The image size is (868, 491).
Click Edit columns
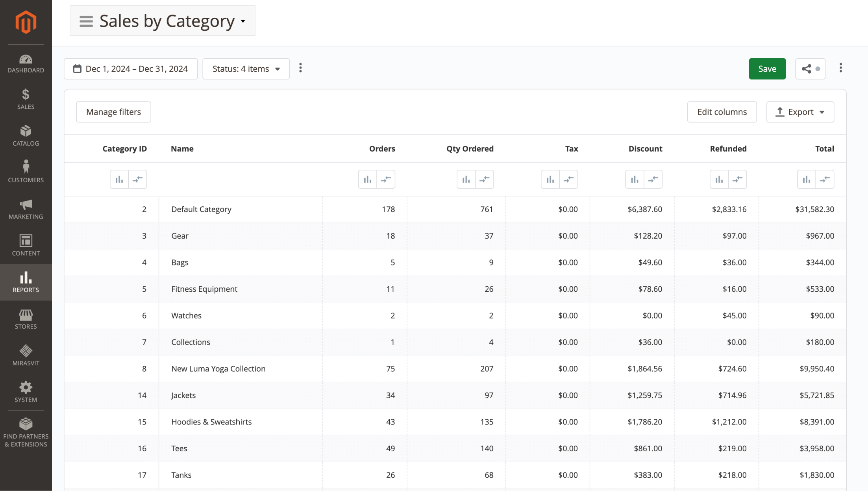coord(722,112)
